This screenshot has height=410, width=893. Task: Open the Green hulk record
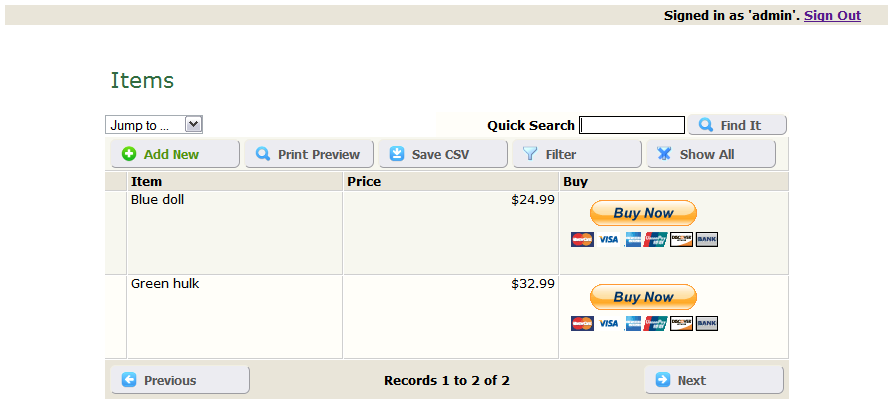165,284
